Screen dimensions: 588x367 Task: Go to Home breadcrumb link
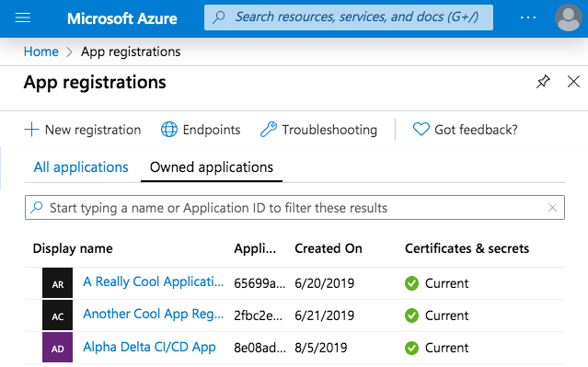click(x=40, y=52)
